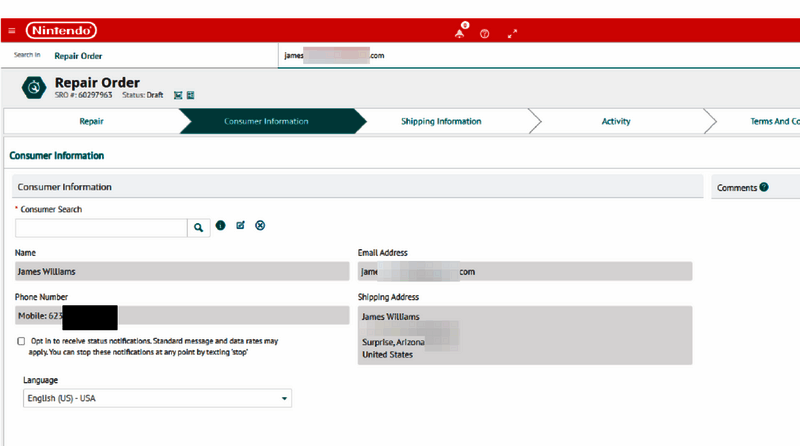800x446 pixels.
Task: Open the Terms And Conditions tab
Action: tap(774, 121)
